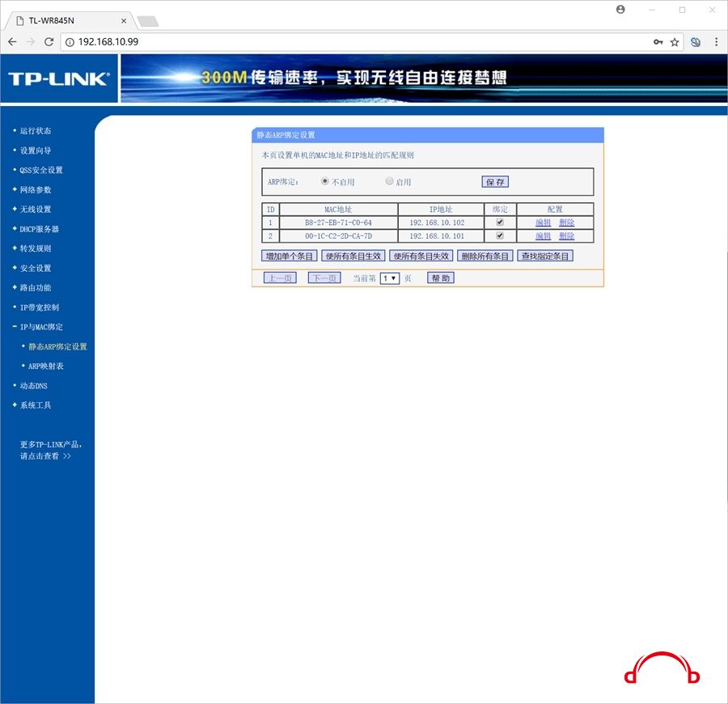The width and height of the screenshot is (728, 704).
Task: Expand DHCP服务器 menu
Action: tap(39, 229)
